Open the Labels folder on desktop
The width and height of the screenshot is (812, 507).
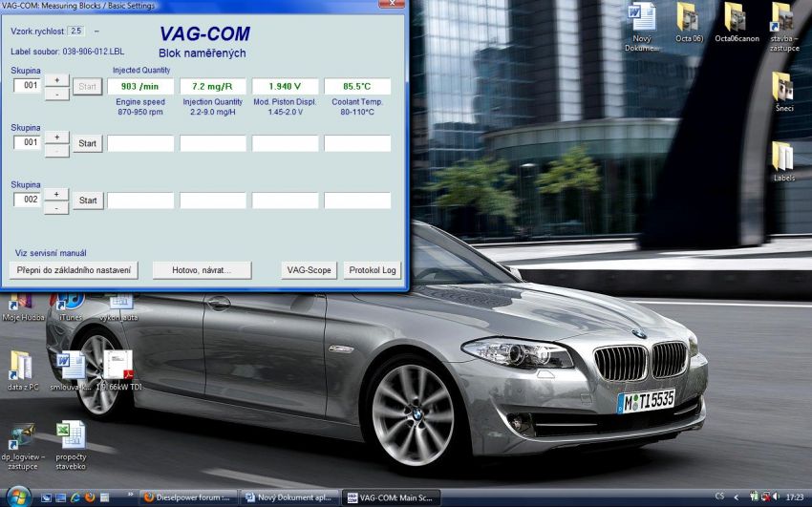tap(782, 157)
